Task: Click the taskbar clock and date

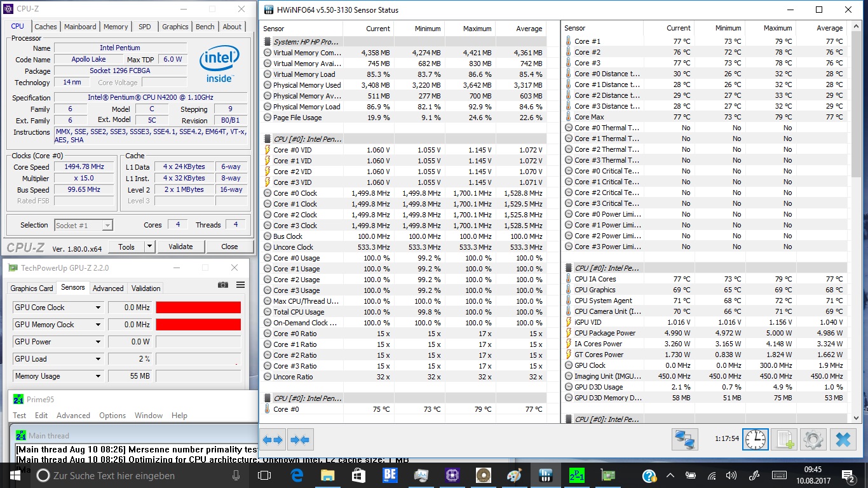Action: [813, 475]
